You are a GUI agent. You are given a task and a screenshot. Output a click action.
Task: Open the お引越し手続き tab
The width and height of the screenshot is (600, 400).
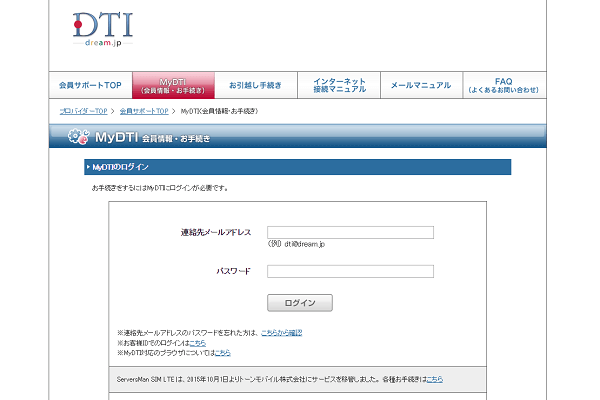tap(256, 85)
